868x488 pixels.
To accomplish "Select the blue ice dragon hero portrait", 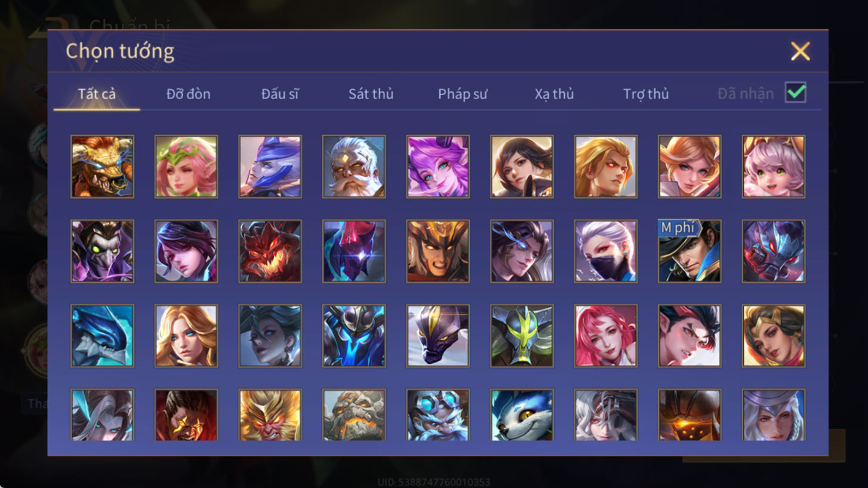I will pos(102,336).
